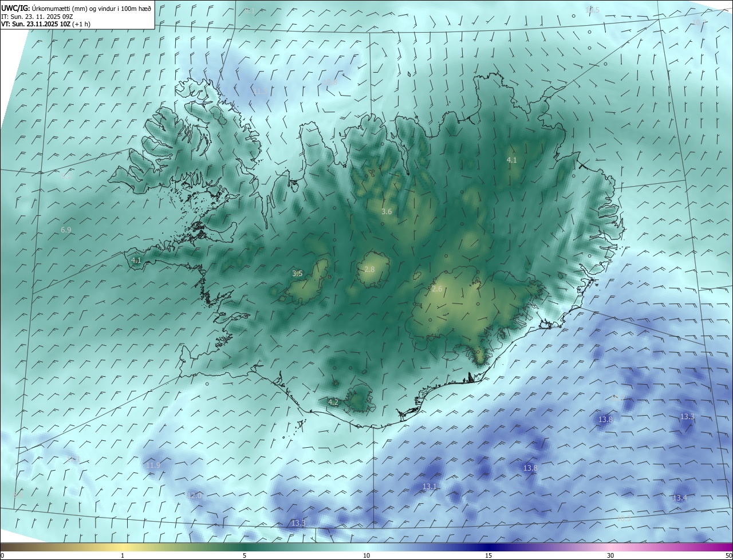Image resolution: width=733 pixels, height=560 pixels.
Task: Click the 11.9 value label on map
Action: (153, 465)
